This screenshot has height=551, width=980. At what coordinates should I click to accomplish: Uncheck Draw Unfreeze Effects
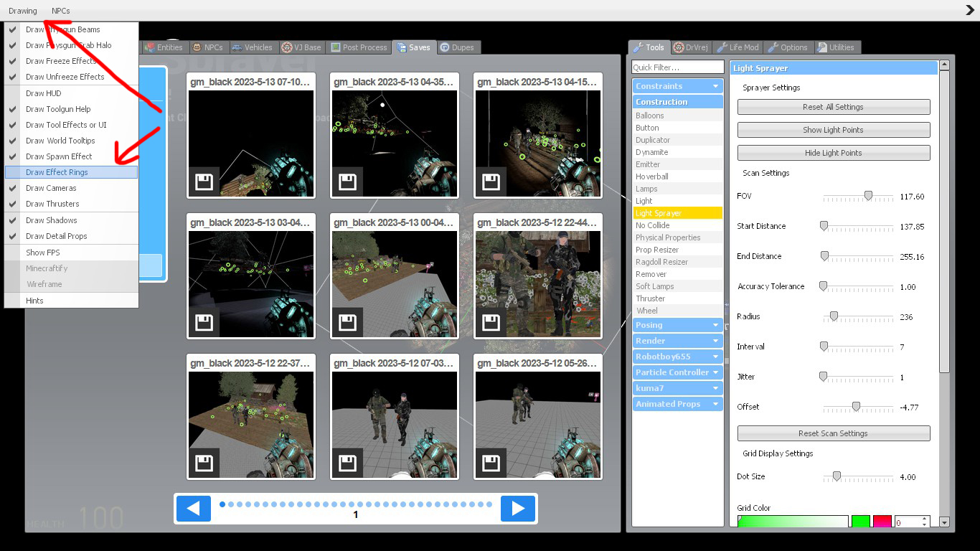click(71, 77)
